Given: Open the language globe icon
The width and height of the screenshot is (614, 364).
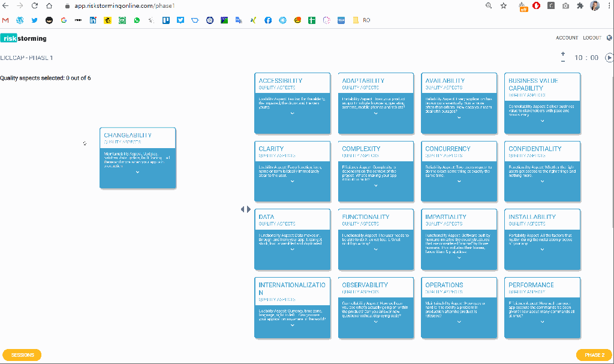Looking at the screenshot, I should [x=610, y=38].
